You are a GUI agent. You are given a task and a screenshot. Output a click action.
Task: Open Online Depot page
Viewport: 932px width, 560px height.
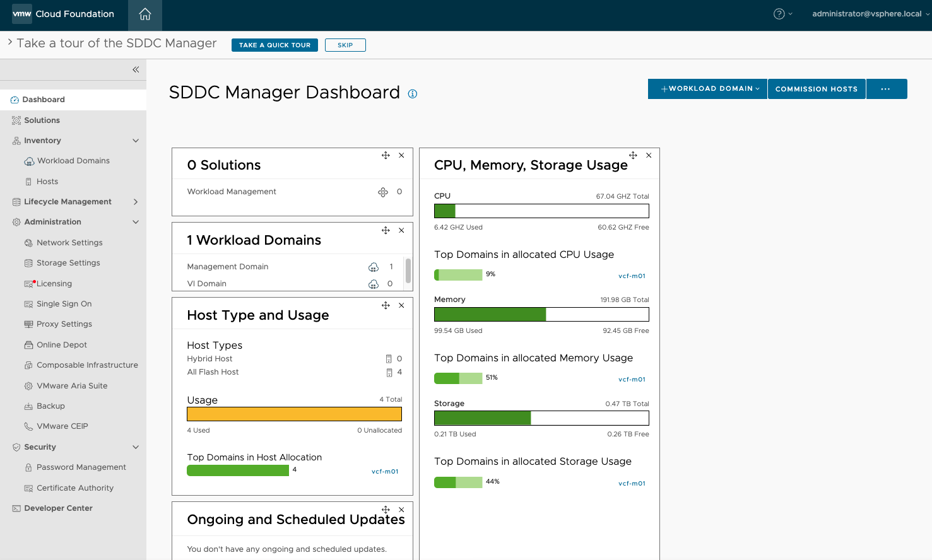(x=62, y=345)
